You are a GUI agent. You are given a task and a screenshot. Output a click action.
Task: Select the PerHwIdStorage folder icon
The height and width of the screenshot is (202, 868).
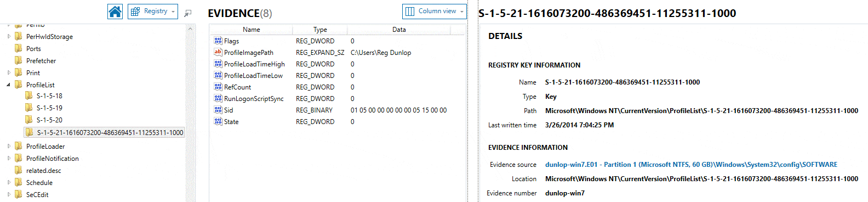[19, 36]
